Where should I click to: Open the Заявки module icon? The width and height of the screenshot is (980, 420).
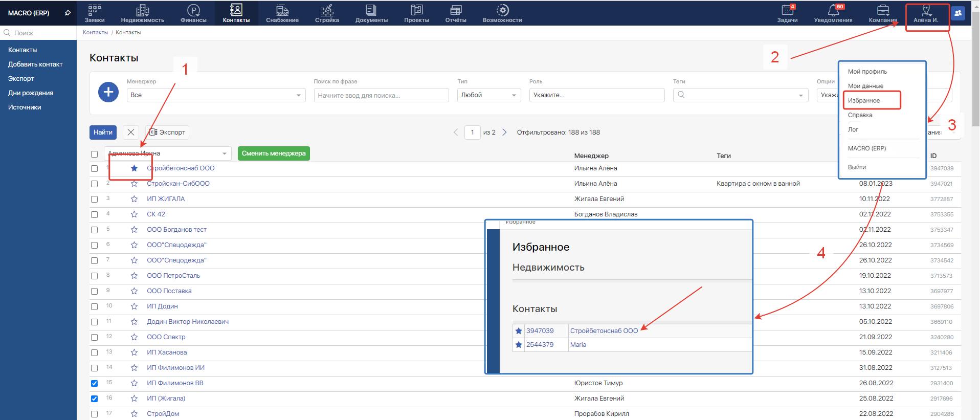(x=95, y=10)
